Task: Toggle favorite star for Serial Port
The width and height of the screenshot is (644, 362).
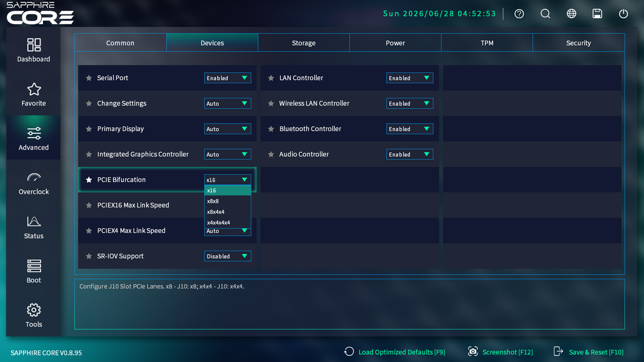Action: pyautogui.click(x=89, y=78)
